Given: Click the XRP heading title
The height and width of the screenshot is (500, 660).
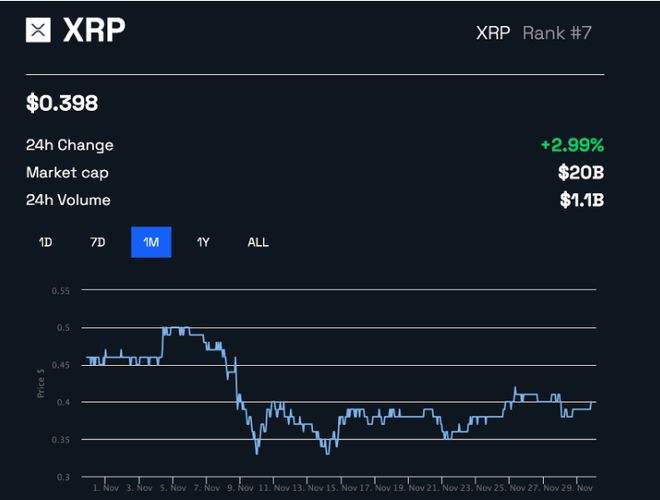Looking at the screenshot, I should [94, 30].
